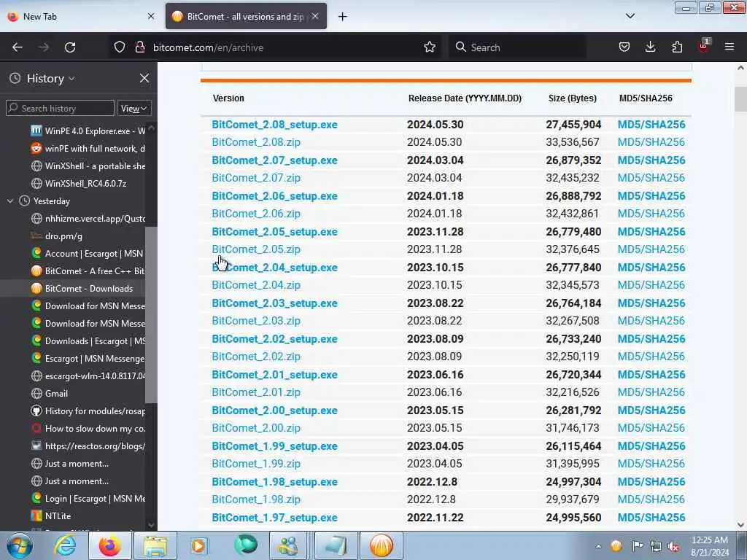The height and width of the screenshot is (560, 747).
Task: Show hidden tray icons arrow
Action: (x=598, y=546)
